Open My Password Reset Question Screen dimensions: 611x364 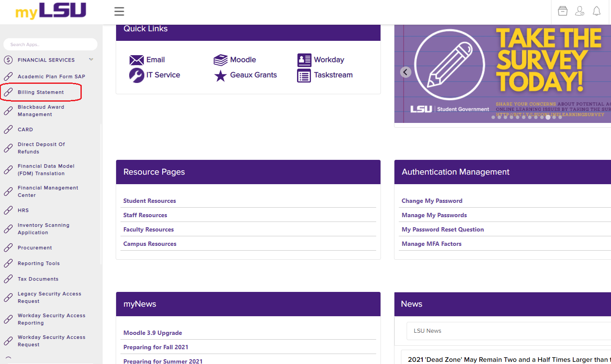pyautogui.click(x=443, y=229)
